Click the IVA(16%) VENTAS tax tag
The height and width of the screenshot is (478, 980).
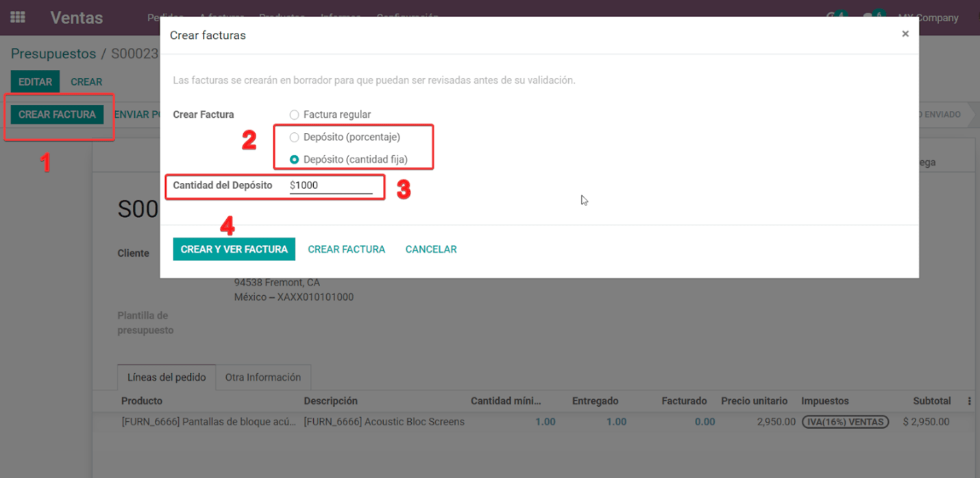coord(844,422)
